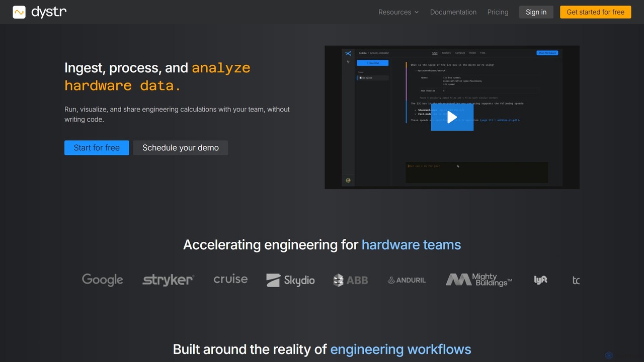Click the user avatar in demo preview sidebar
This screenshot has width=644, height=362.
point(348,180)
